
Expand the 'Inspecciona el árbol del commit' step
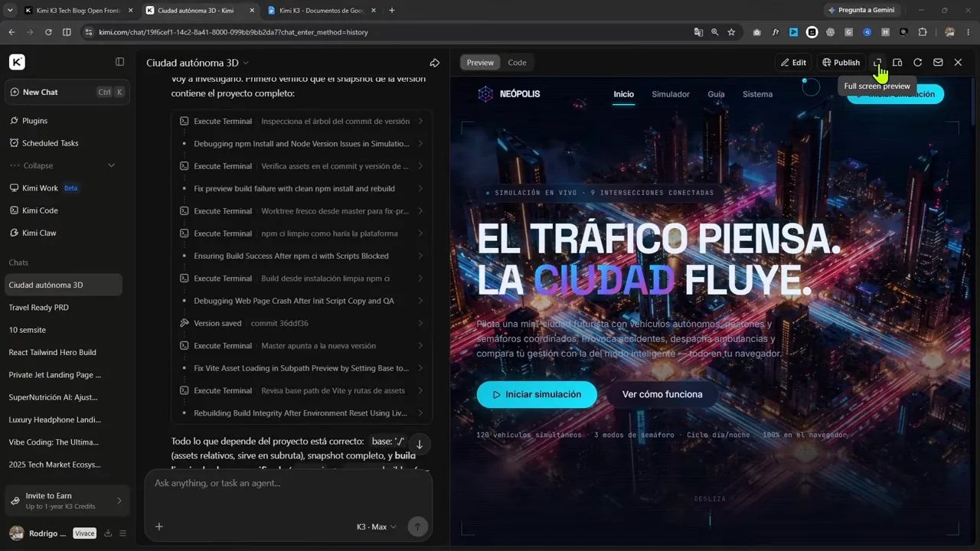[x=302, y=121]
